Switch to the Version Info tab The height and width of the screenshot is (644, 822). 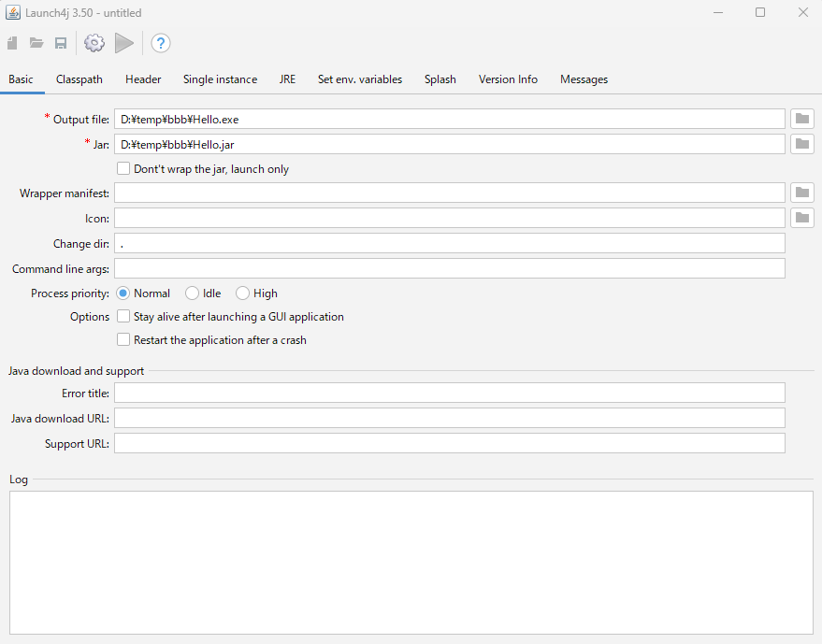[508, 79]
